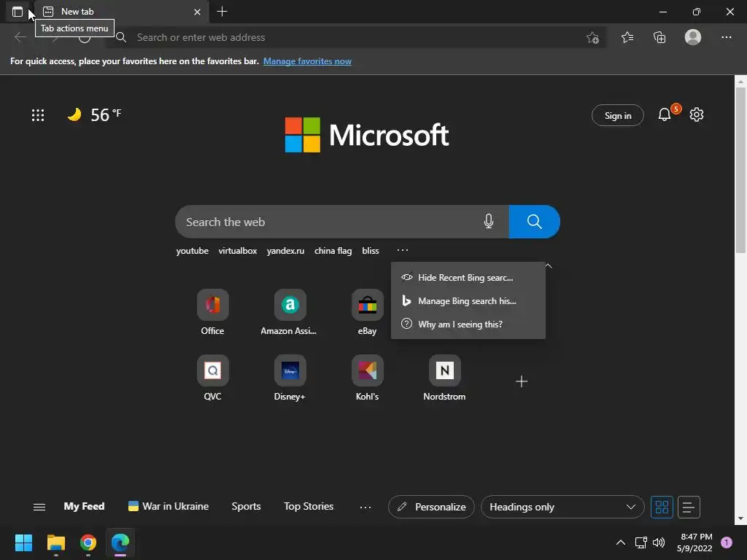Viewport: 747px width, 560px height.
Task: Open a new tab with plus button
Action: click(x=222, y=12)
